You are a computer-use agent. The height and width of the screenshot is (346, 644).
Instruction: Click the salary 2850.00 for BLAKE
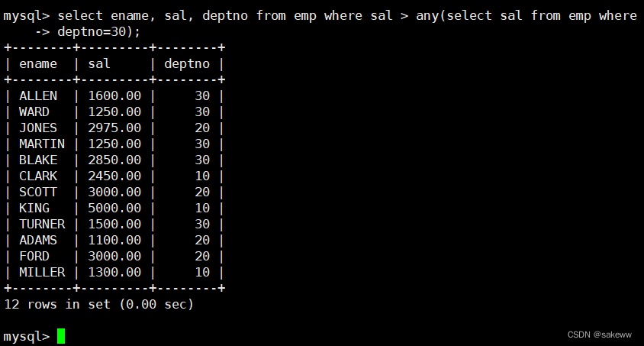tap(114, 160)
